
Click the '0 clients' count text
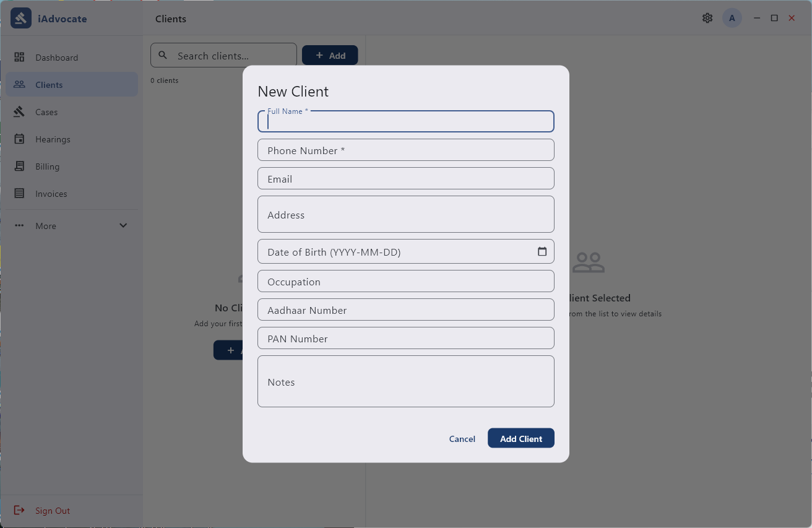[x=165, y=80]
